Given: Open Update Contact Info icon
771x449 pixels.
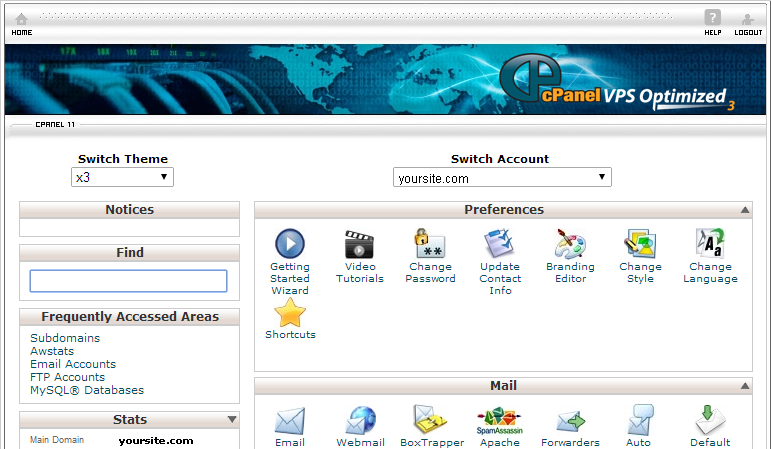Looking at the screenshot, I should [499, 243].
